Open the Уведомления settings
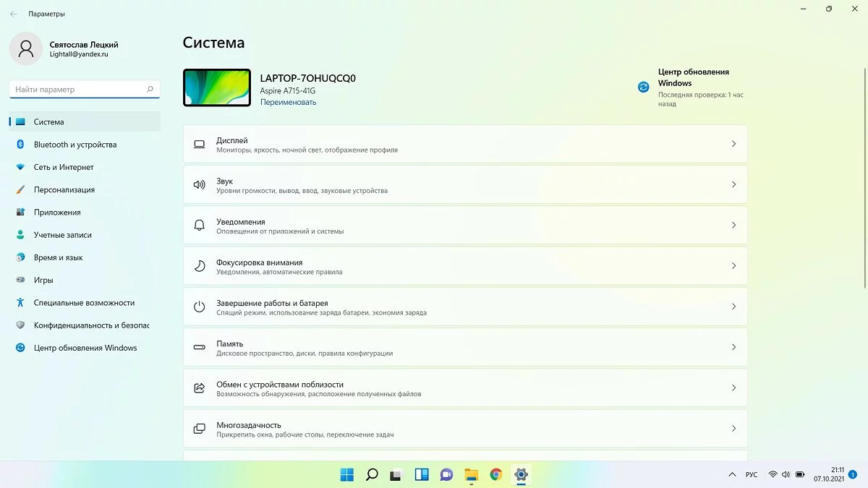Screen dimensions: 868x488 464,226
